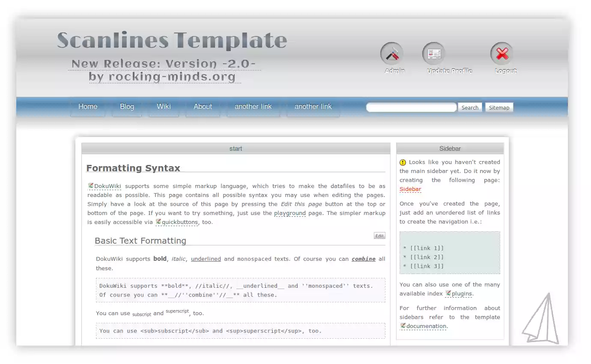Click the interwiki icon next to DokuWiki
This screenshot has width=591, height=364.
coord(90,186)
